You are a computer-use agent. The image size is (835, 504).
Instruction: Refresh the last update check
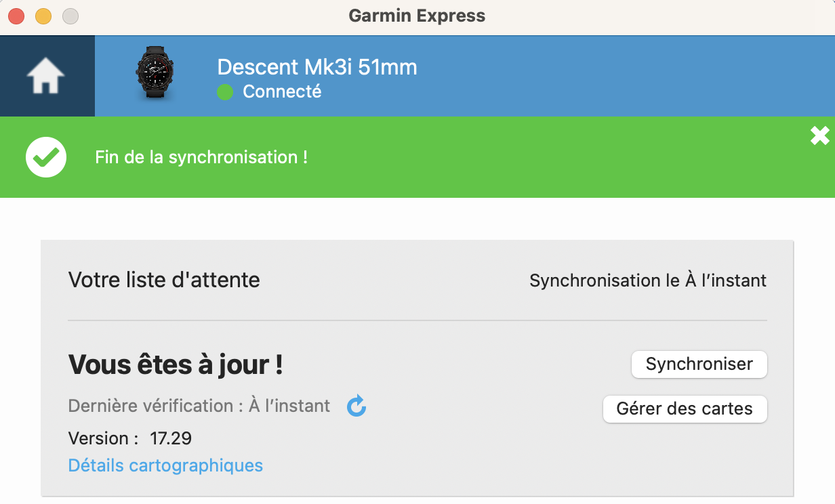click(357, 406)
